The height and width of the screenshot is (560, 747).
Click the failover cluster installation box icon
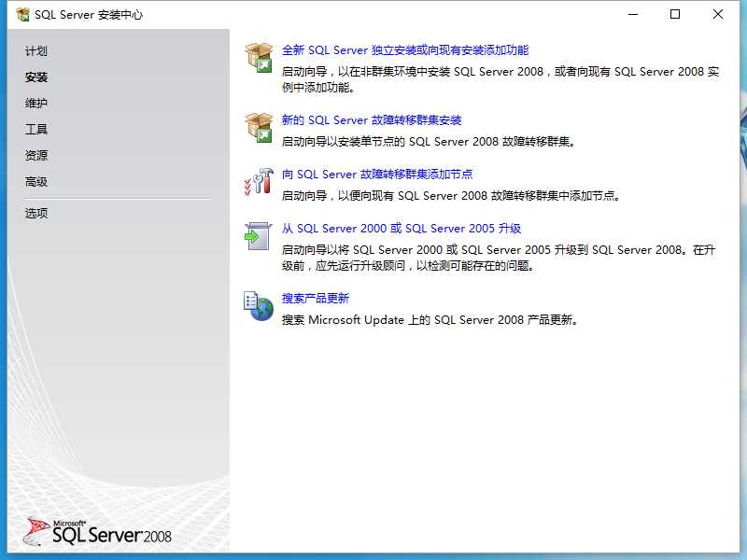coord(259,128)
